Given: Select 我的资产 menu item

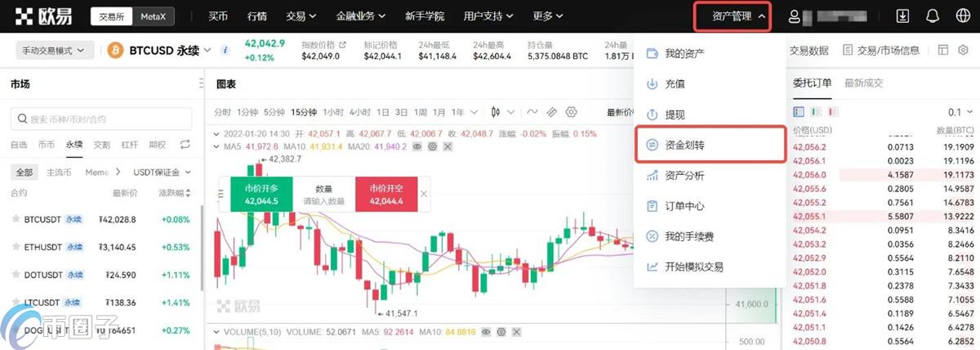Looking at the screenshot, I should click(x=710, y=53).
